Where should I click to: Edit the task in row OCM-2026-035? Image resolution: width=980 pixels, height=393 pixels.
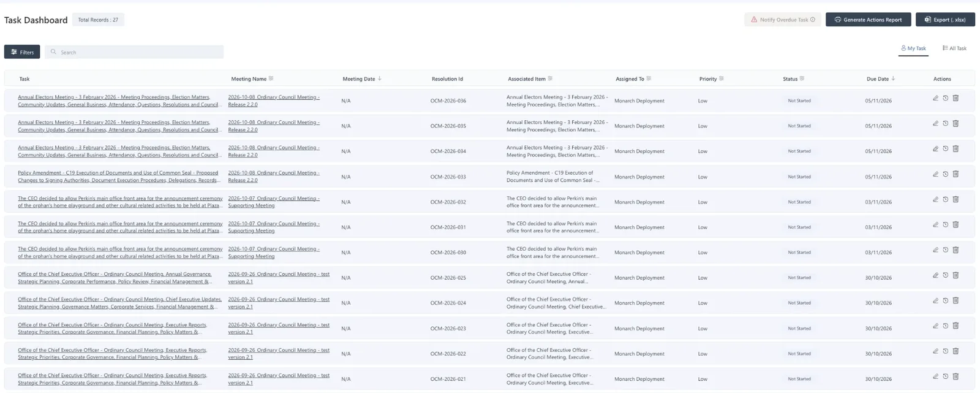click(935, 123)
